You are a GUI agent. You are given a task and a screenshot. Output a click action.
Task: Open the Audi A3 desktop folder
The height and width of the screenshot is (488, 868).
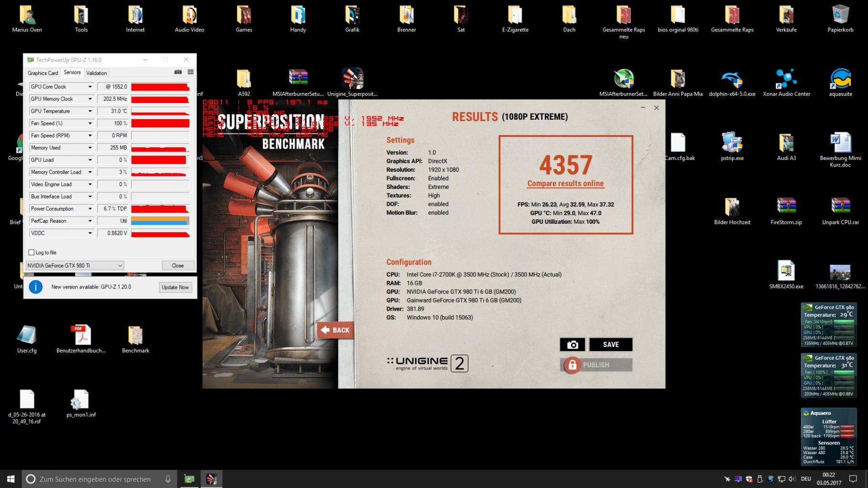pyautogui.click(x=786, y=146)
